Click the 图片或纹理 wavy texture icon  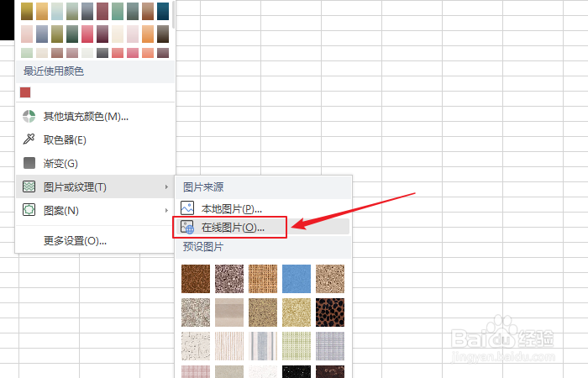coord(29,186)
